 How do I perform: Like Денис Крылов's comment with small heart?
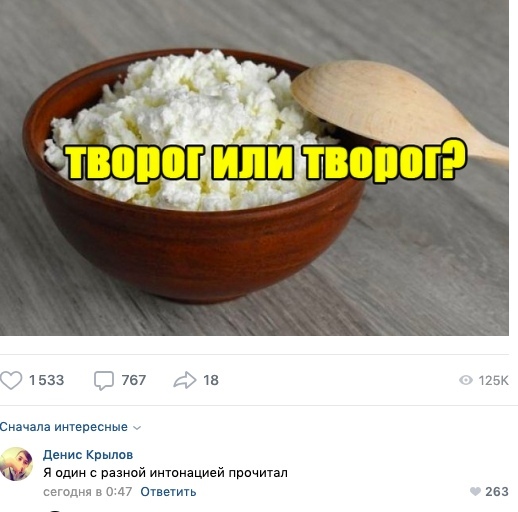click(475, 491)
